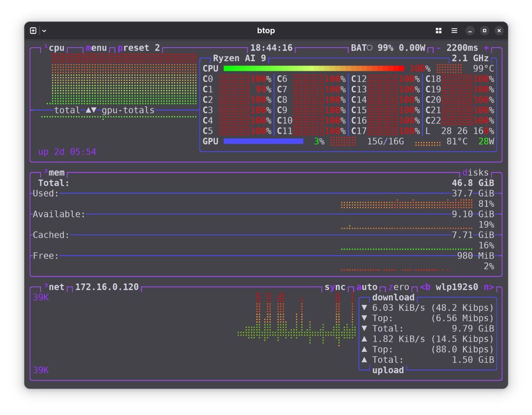The height and width of the screenshot is (415, 532).
Task: Cycle graph with total arrows selector
Action: tap(91, 111)
